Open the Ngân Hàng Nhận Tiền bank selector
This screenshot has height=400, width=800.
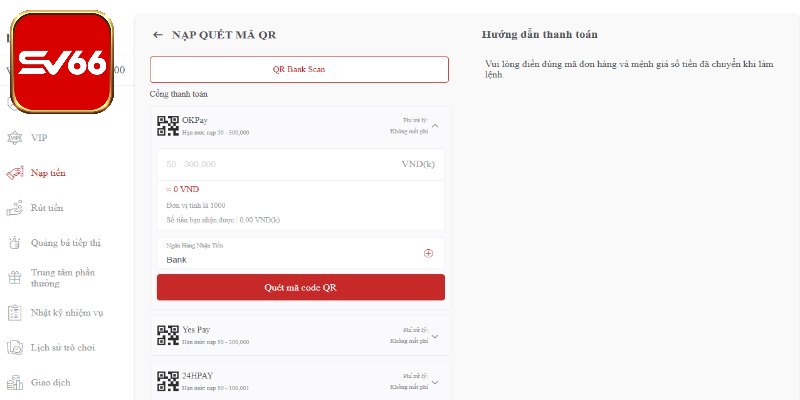click(x=301, y=253)
